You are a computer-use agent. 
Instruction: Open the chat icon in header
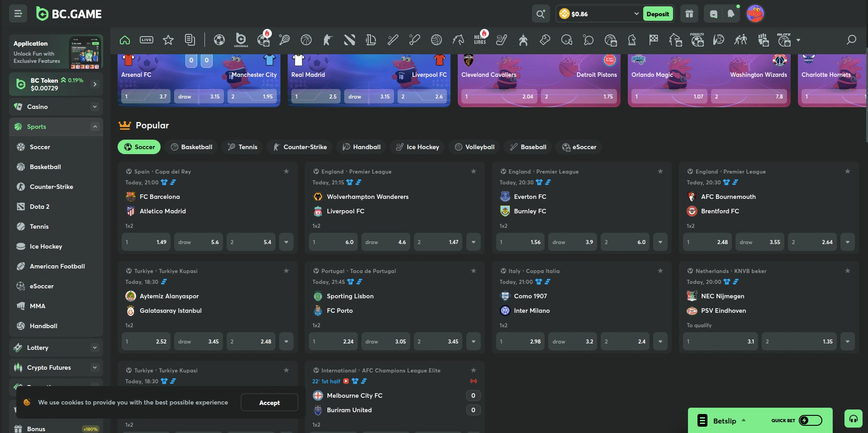tap(713, 14)
